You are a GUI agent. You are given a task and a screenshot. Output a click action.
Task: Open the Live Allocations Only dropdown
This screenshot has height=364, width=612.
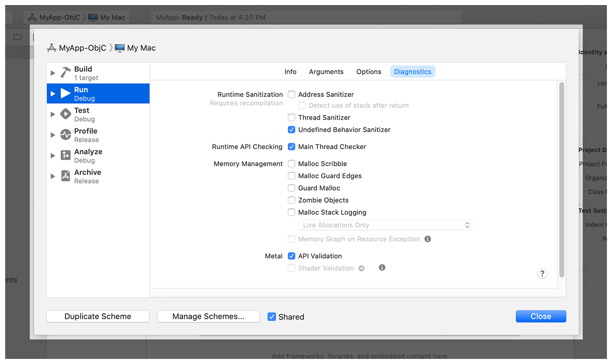coord(385,225)
